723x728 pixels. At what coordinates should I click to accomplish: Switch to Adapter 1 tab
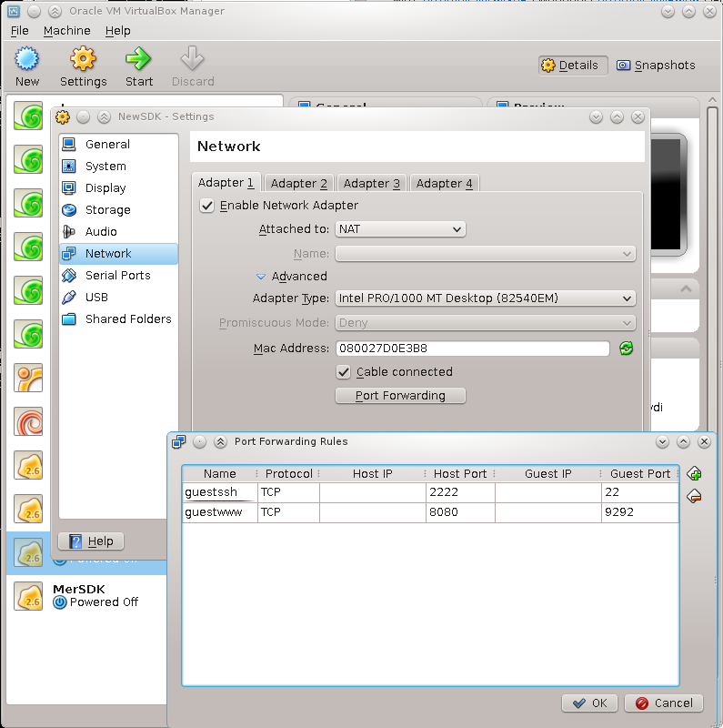[226, 183]
